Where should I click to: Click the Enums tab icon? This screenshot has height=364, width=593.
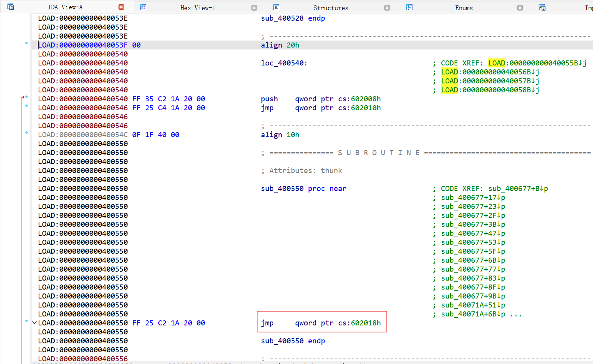pyautogui.click(x=409, y=7)
